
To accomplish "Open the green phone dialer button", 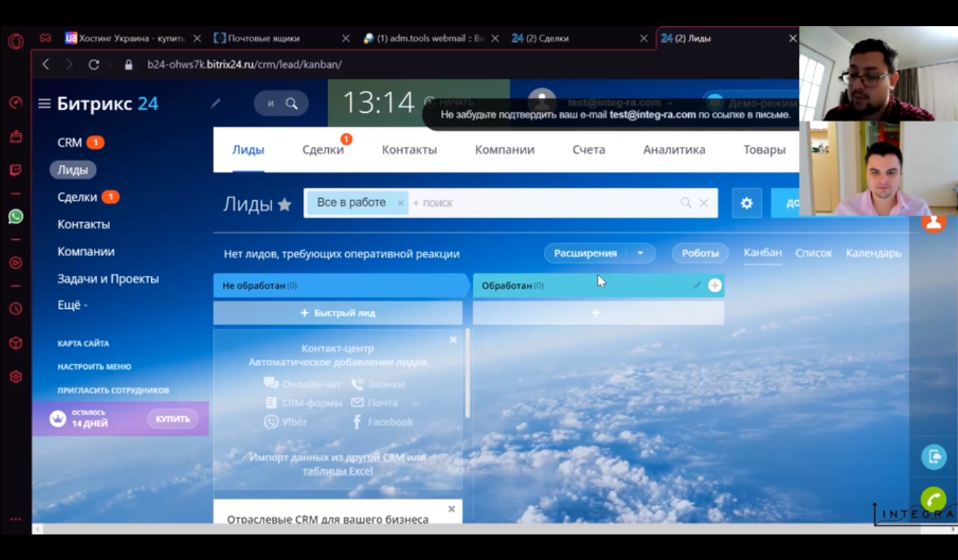I will (x=934, y=499).
